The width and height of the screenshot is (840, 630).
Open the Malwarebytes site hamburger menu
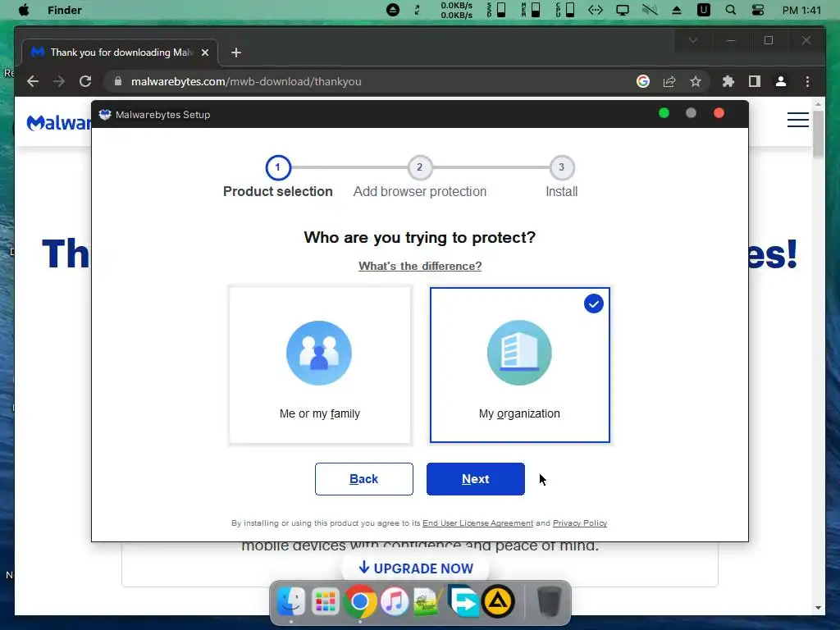pos(797,120)
